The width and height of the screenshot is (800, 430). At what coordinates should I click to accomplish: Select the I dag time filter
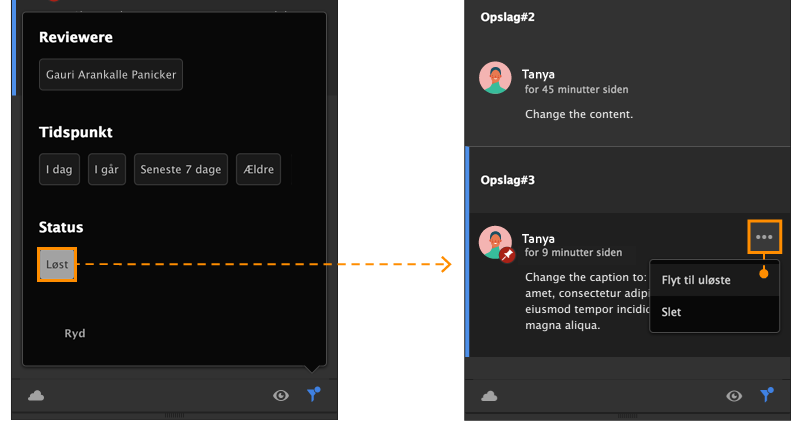(60, 169)
